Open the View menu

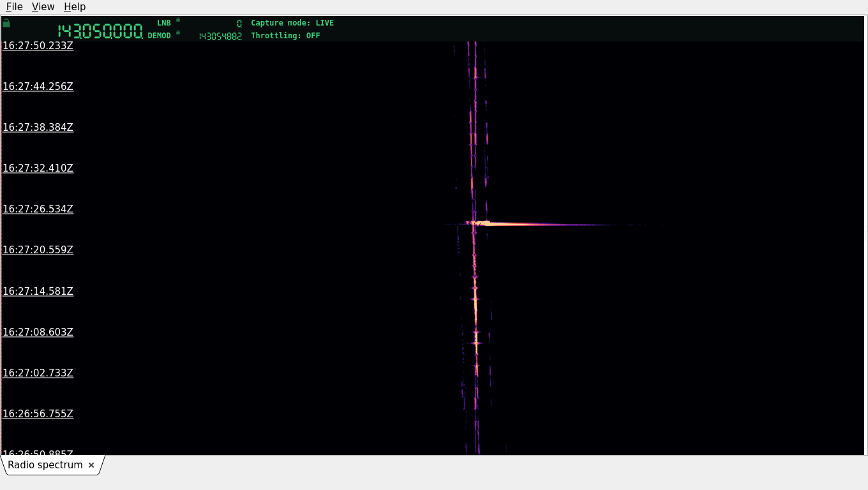(x=43, y=6)
